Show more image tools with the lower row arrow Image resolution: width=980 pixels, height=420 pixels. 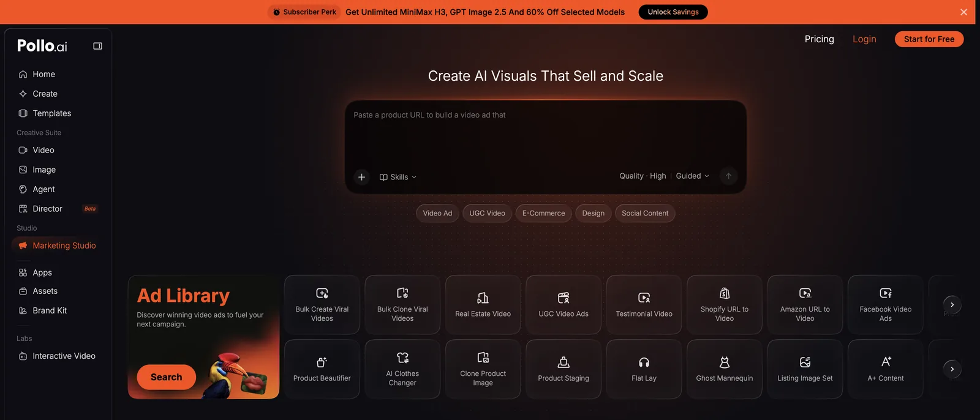952,369
